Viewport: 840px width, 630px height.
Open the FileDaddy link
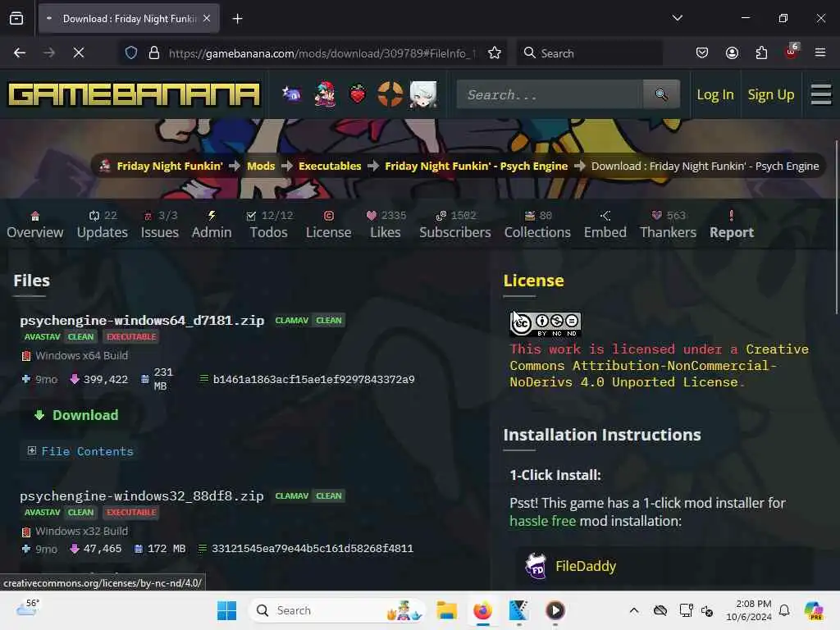click(x=586, y=566)
